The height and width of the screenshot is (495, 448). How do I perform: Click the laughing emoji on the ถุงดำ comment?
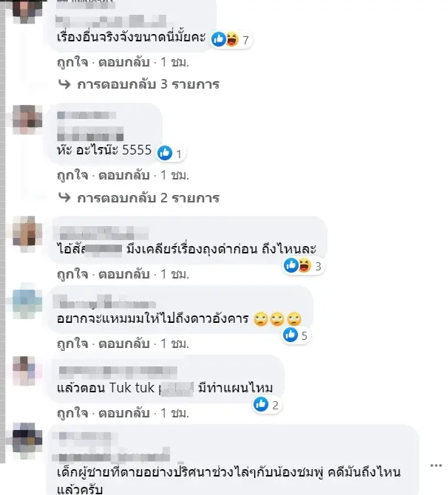click(x=305, y=265)
